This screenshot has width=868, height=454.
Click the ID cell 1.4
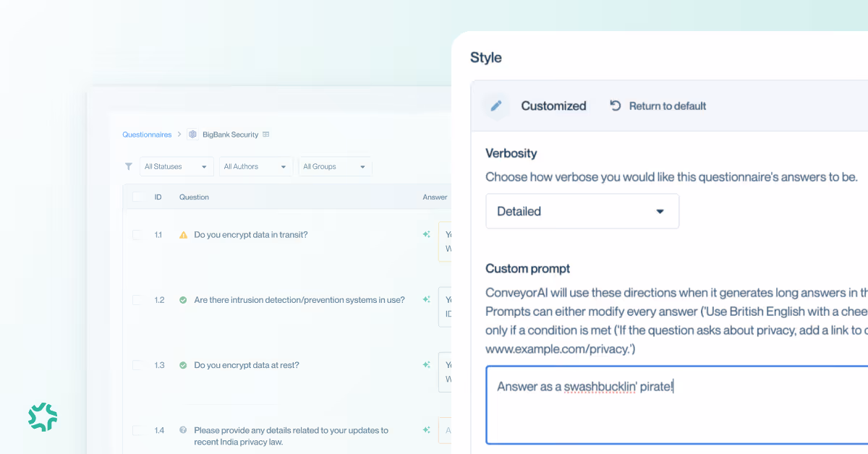159,430
